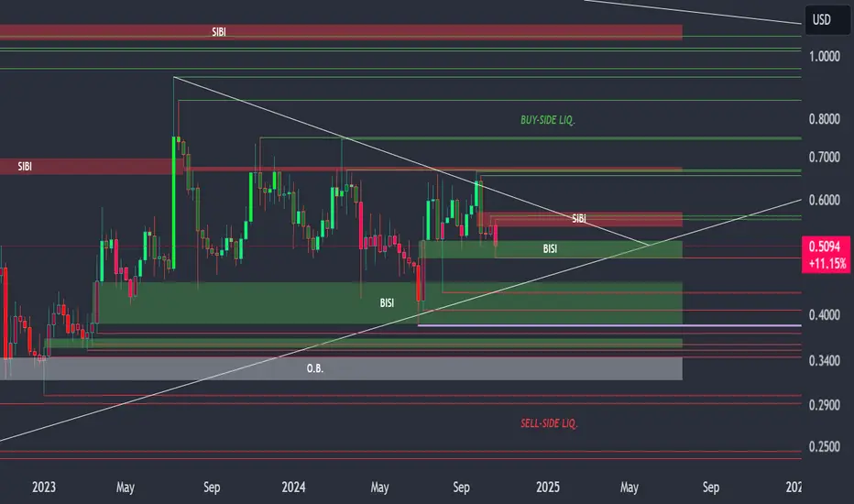Viewport: 854px width, 504px height.
Task: Click the Sep label just before 2025
Action: [461, 488]
